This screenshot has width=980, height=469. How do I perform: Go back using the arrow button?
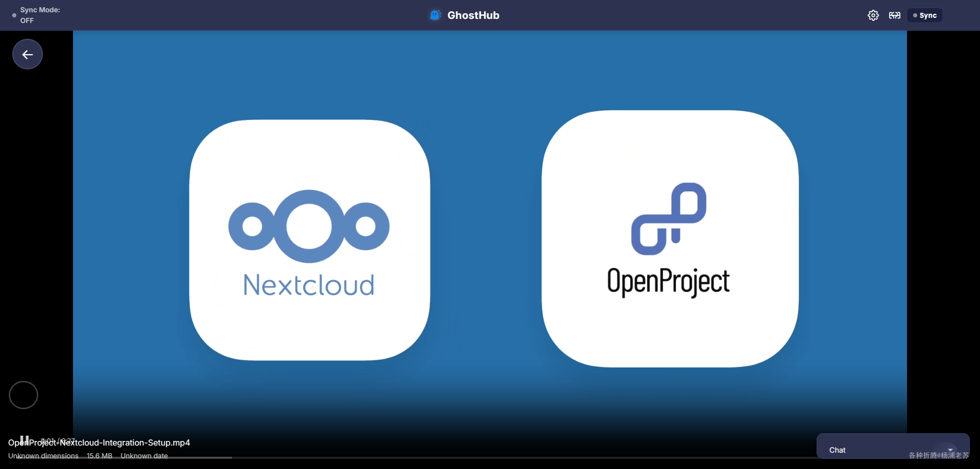tap(28, 54)
